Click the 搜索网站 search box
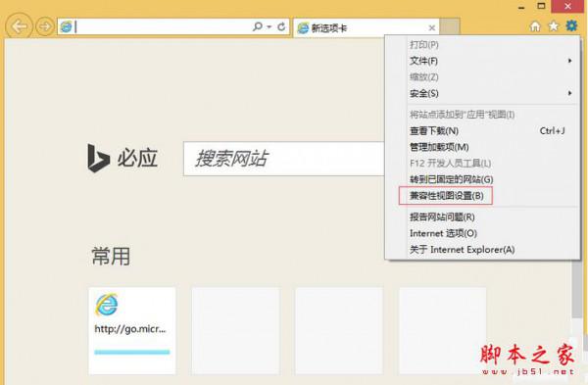The image size is (588, 385). pyautogui.click(x=284, y=159)
